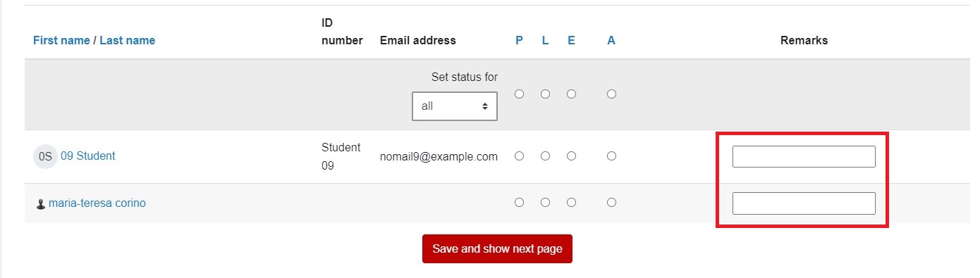
Task: Open the 09 Student profile link
Action: click(88, 156)
